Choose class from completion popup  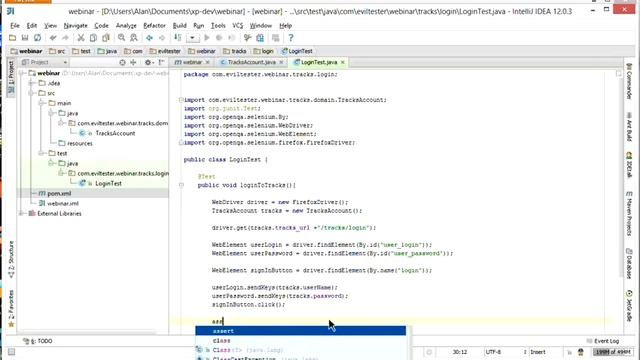click(x=301, y=340)
